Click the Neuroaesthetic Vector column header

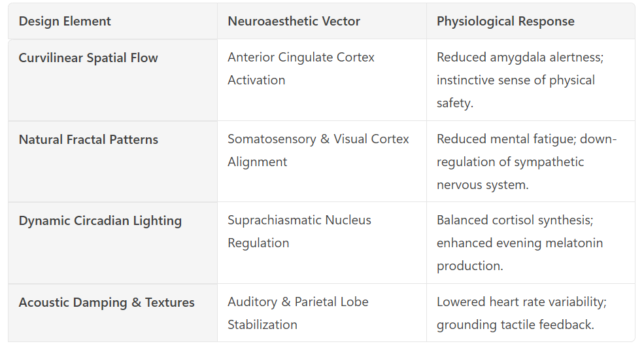point(322,22)
